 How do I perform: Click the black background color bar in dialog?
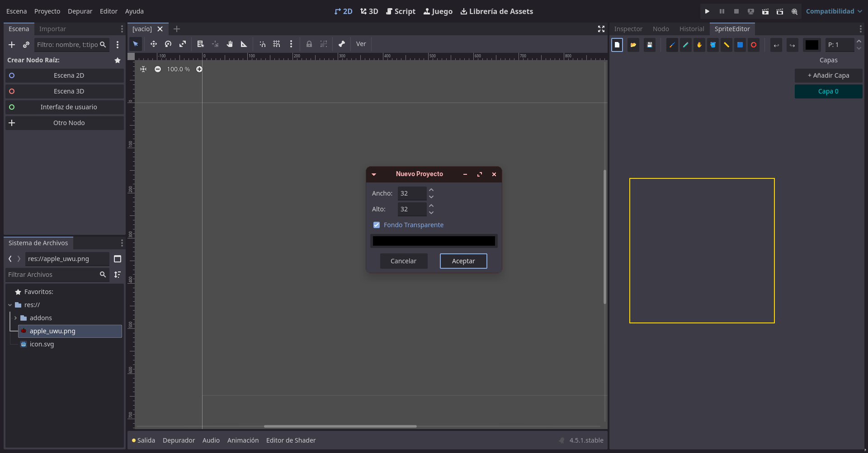tap(434, 241)
